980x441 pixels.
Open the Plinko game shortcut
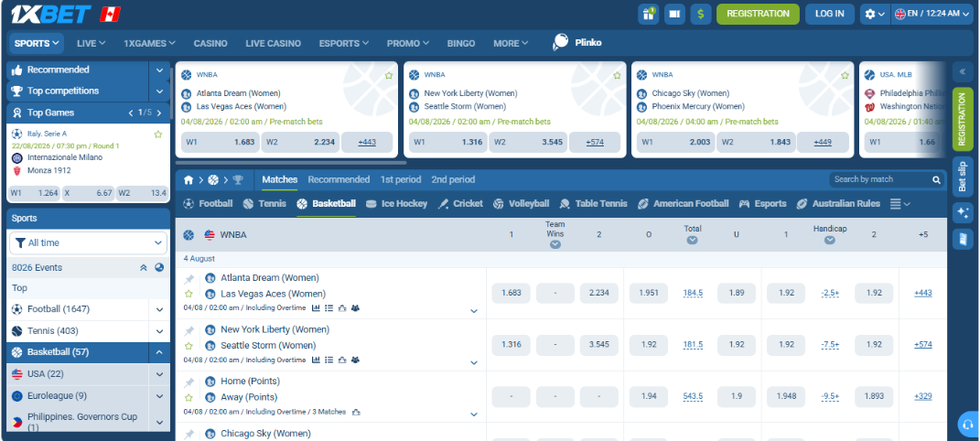pyautogui.click(x=576, y=42)
